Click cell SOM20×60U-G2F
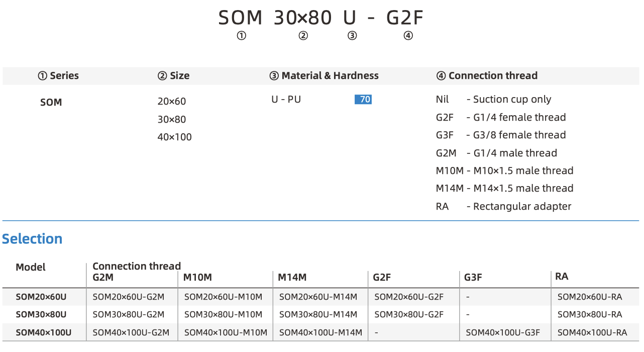 click(409, 297)
